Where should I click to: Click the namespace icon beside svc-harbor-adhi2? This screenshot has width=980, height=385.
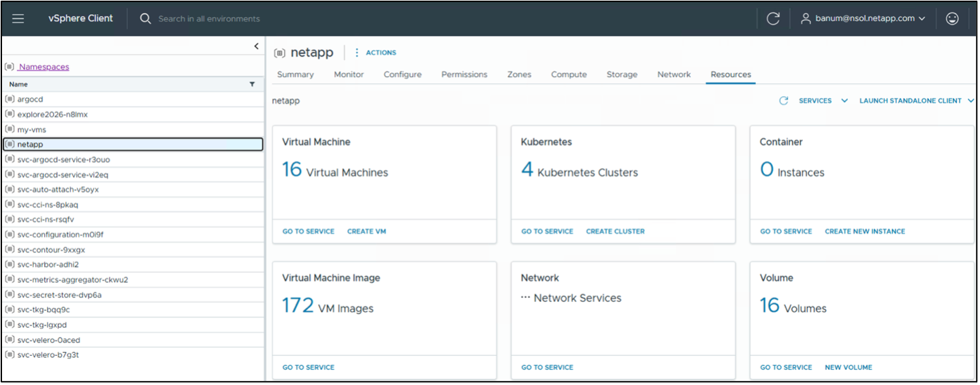click(x=10, y=264)
